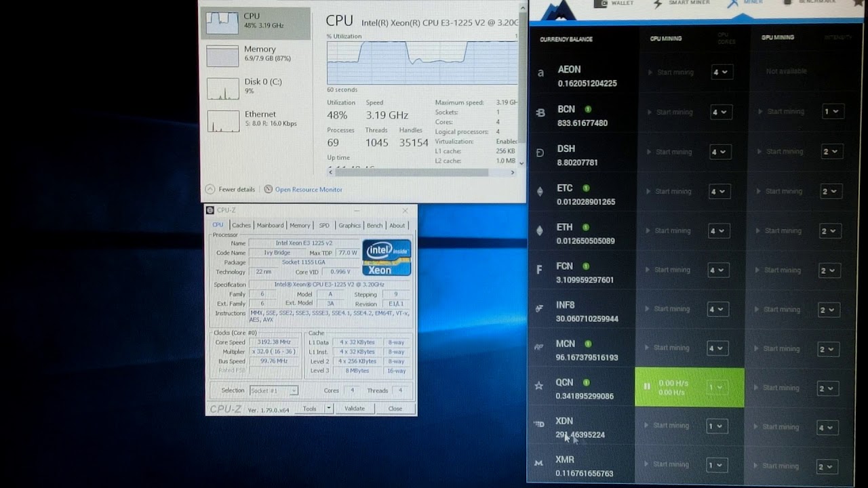
Task: Select Ethernet in Task Manager sidebar
Action: (x=256, y=121)
